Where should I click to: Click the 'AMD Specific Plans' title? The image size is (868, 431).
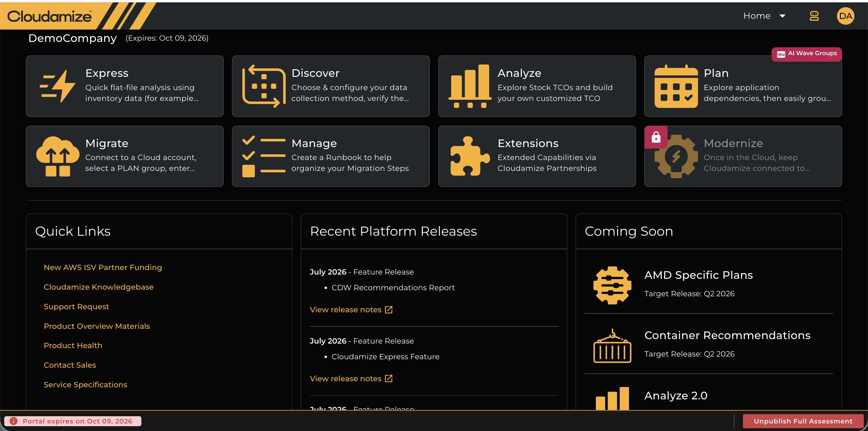click(699, 275)
